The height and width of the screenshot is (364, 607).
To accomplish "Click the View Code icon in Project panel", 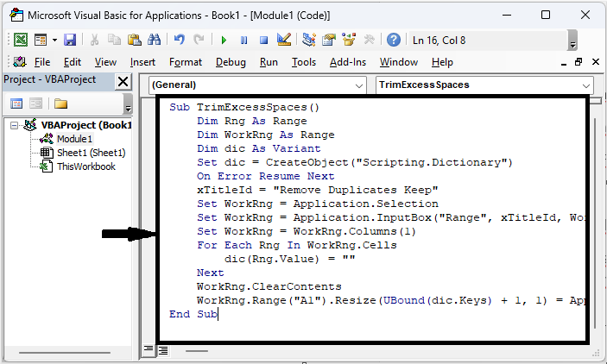I will (x=16, y=104).
